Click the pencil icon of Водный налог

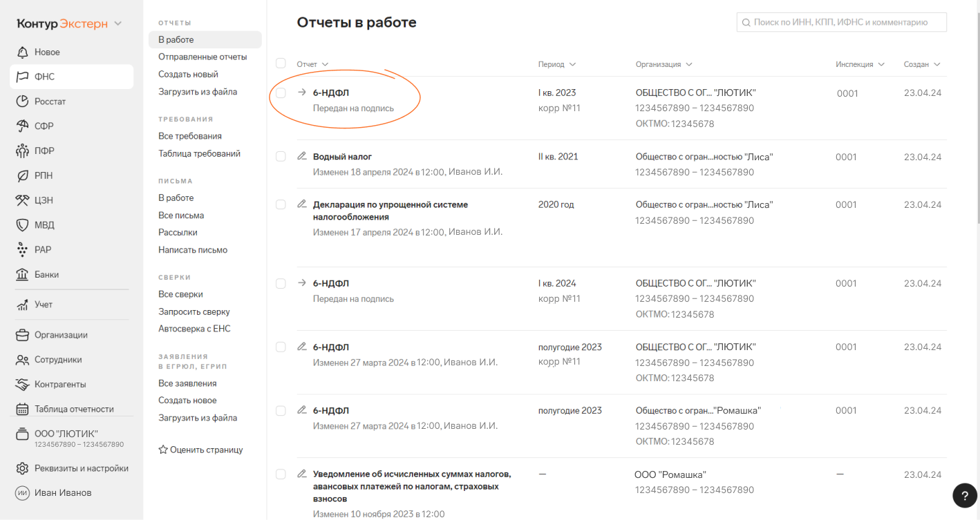coord(301,156)
